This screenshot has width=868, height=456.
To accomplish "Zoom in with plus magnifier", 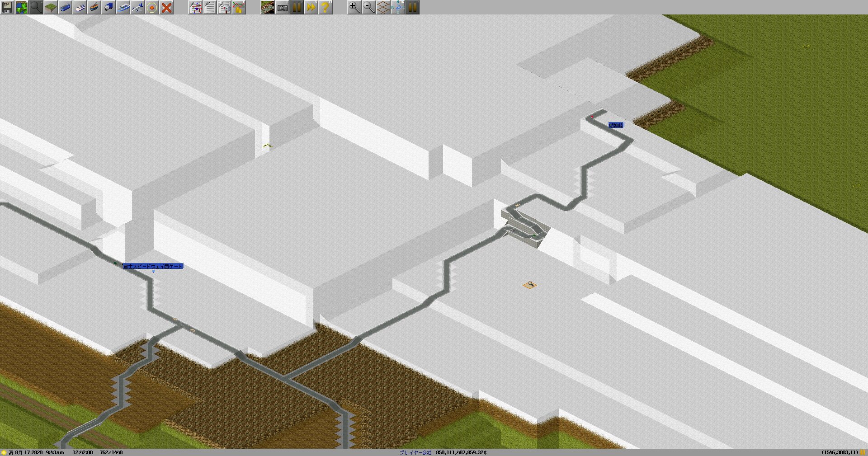I will pos(354,7).
